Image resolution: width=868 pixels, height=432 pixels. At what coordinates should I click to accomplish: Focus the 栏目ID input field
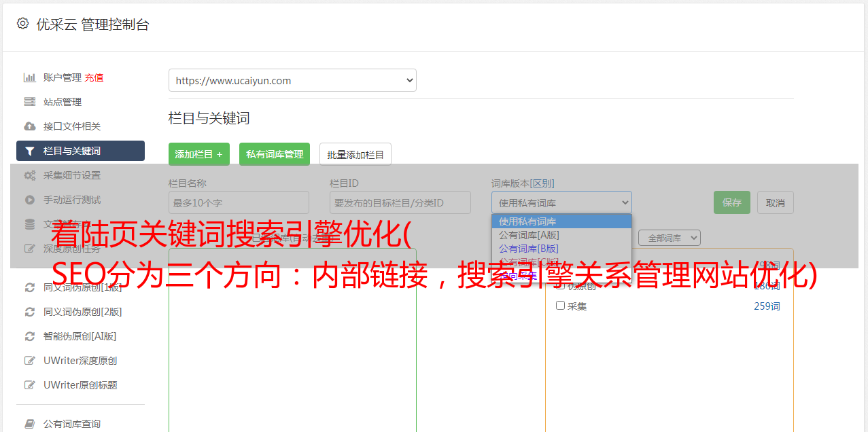(x=400, y=202)
